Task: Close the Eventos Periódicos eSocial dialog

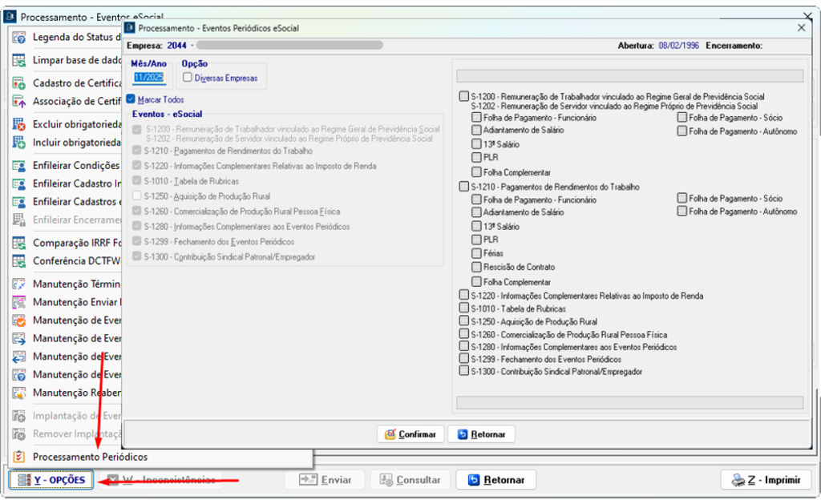Action: 800,28
